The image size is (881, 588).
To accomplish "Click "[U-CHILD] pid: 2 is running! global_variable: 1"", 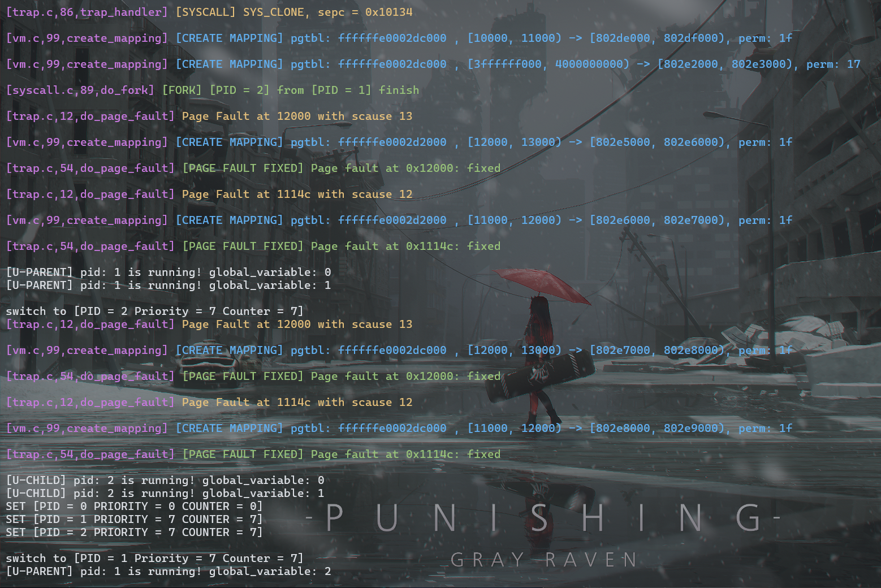I will [x=165, y=493].
